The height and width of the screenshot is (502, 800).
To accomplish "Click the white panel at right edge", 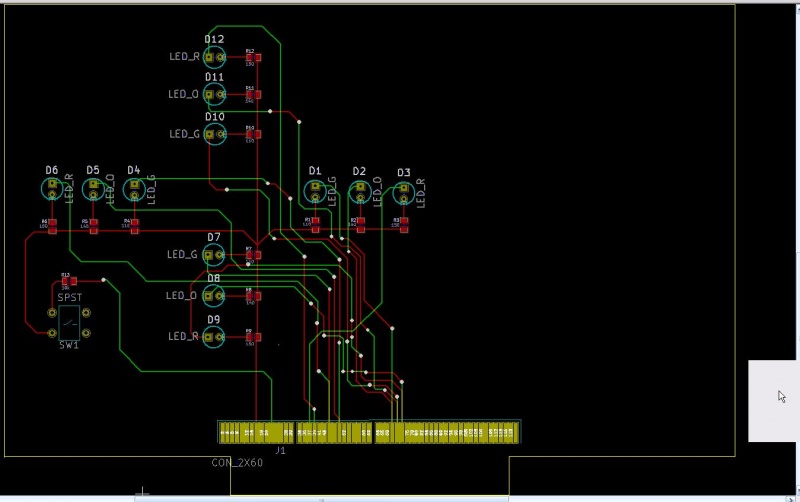I will pyautogui.click(x=774, y=400).
